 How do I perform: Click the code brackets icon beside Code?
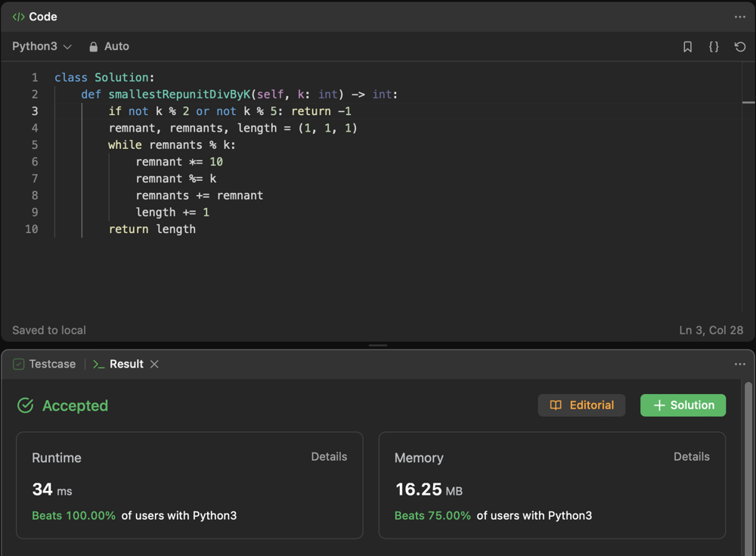point(18,17)
